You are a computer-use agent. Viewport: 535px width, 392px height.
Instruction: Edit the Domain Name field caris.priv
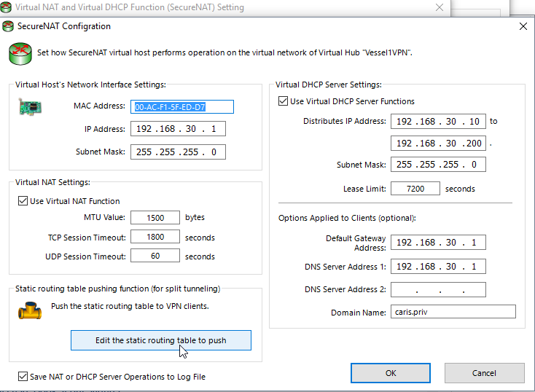click(x=453, y=312)
